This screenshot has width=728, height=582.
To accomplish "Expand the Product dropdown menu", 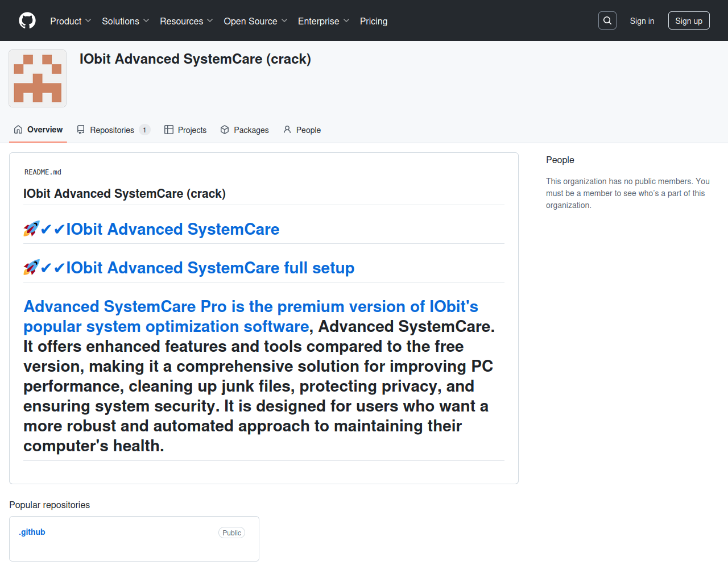I will click(71, 21).
